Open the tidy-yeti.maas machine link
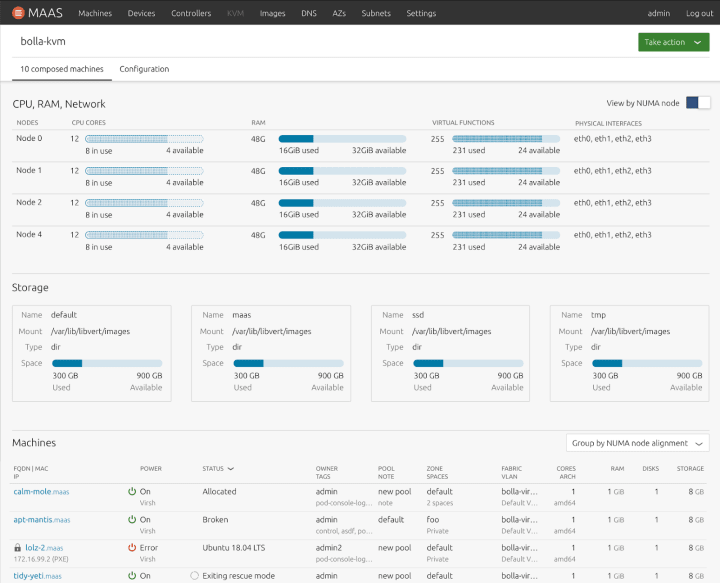This screenshot has width=720, height=583. coord(37,576)
